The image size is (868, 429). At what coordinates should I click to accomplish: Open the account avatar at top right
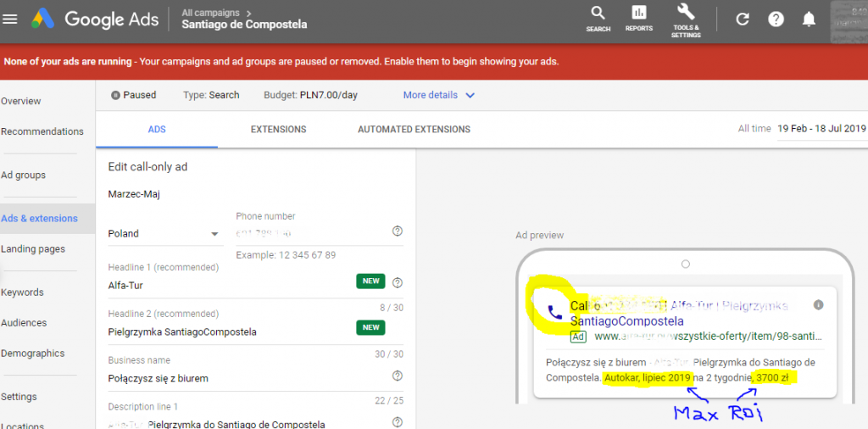[x=849, y=20]
